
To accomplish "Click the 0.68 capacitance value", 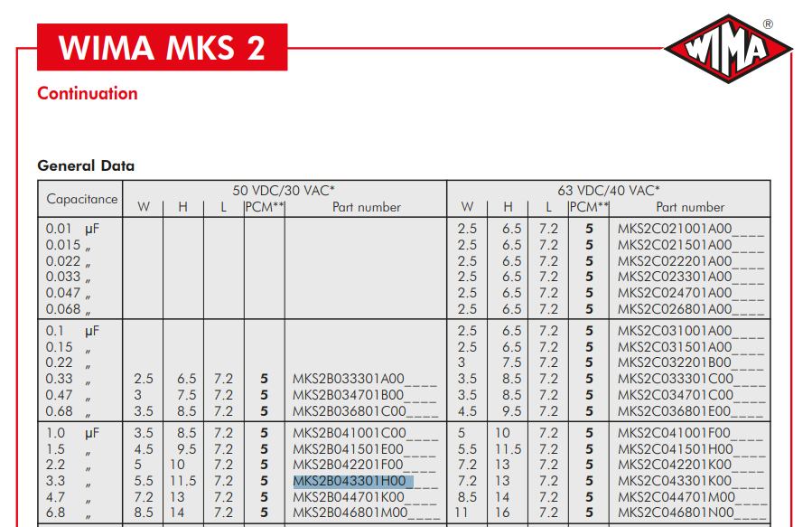I will [59, 411].
